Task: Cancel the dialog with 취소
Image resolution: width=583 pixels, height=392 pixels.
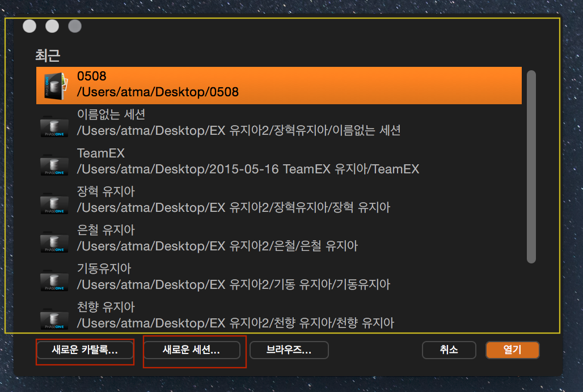Action: [449, 350]
